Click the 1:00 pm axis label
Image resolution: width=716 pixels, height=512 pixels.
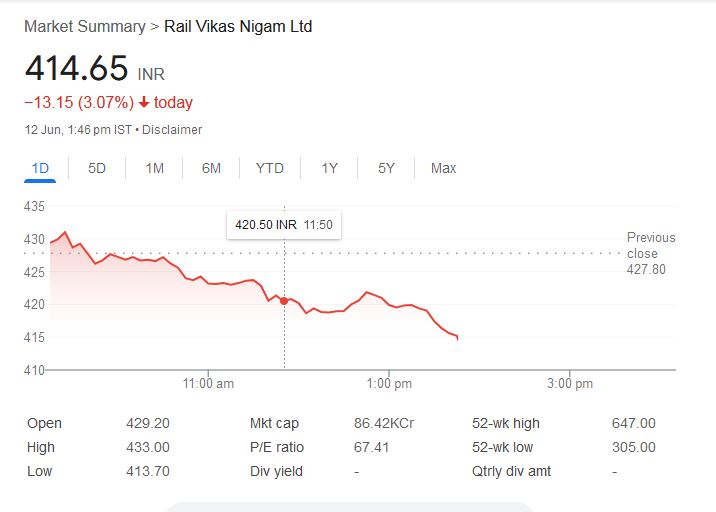click(389, 384)
